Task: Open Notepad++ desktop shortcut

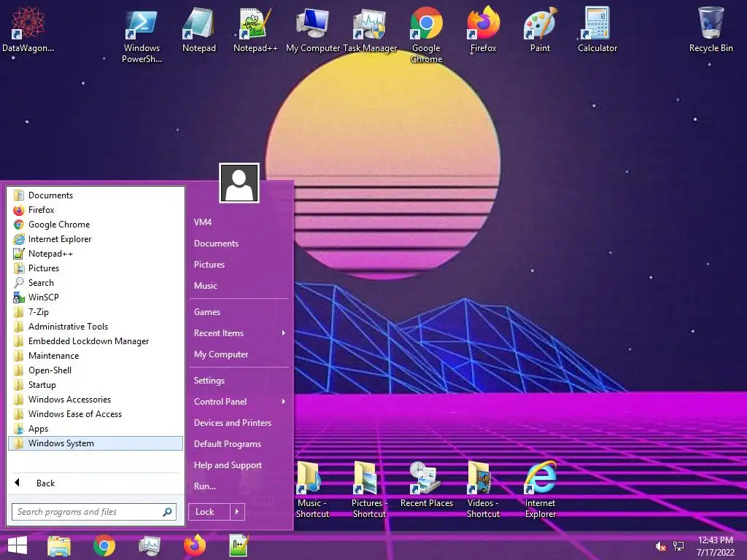Action: tap(255, 29)
